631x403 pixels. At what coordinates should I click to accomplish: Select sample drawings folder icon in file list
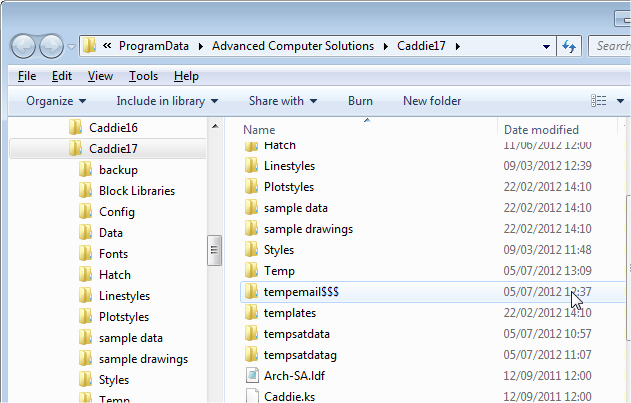click(x=252, y=228)
